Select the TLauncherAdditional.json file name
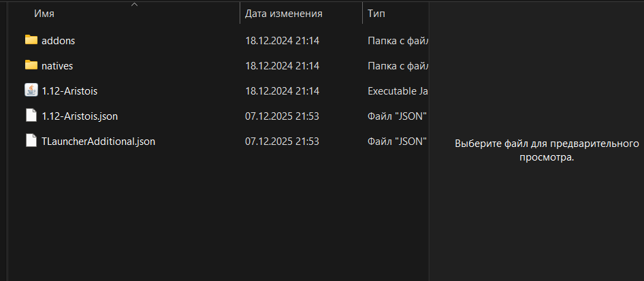Viewport: 644px width, 281px height. click(99, 142)
